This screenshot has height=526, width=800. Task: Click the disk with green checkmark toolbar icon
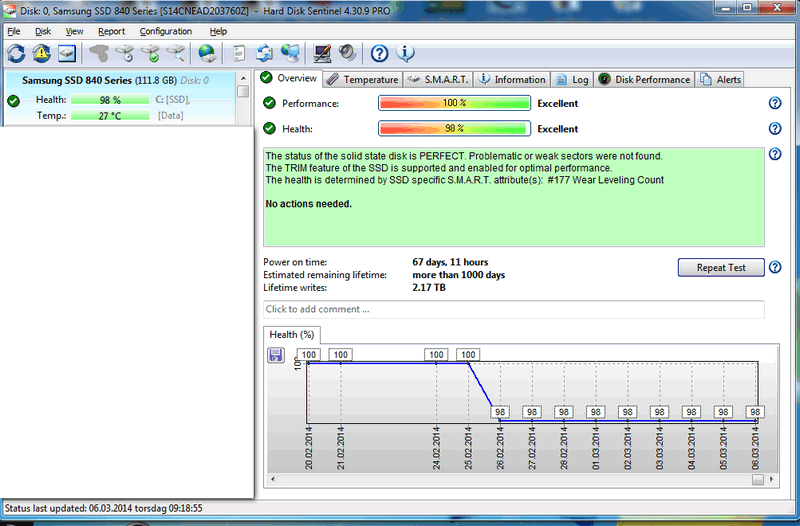[150, 53]
